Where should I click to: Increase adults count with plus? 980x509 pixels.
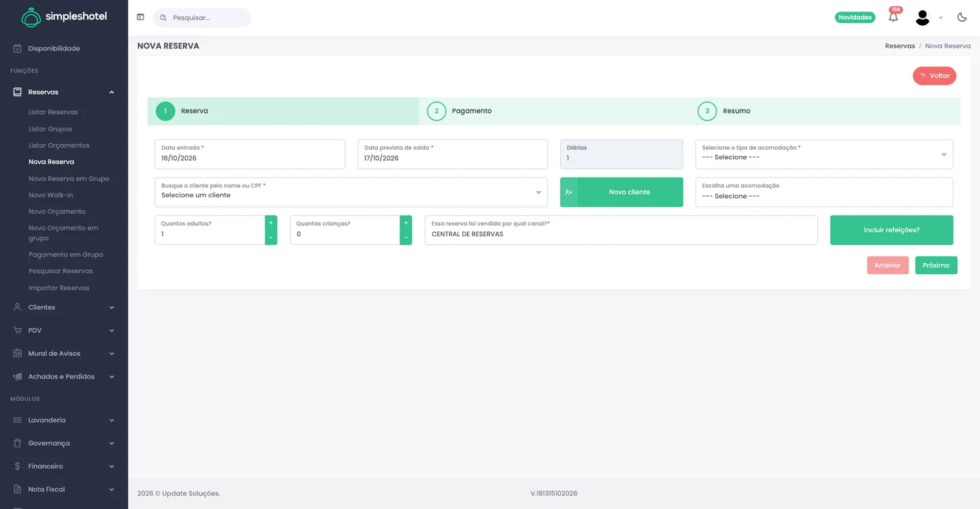(x=271, y=223)
